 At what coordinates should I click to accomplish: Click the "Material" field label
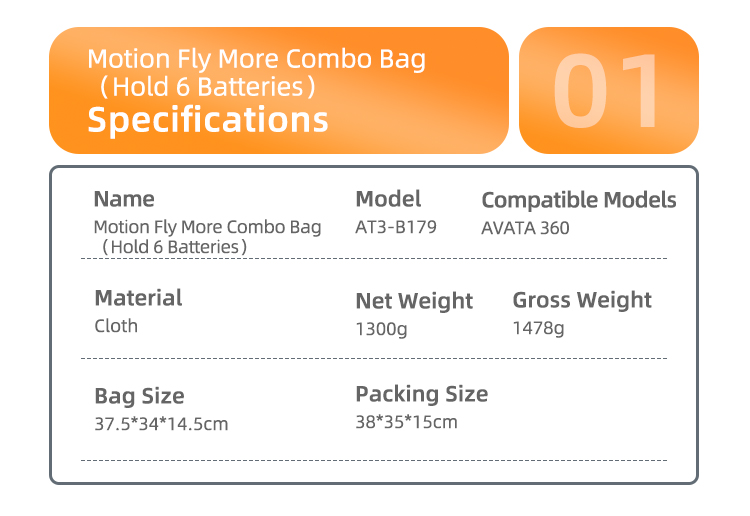[x=138, y=298]
